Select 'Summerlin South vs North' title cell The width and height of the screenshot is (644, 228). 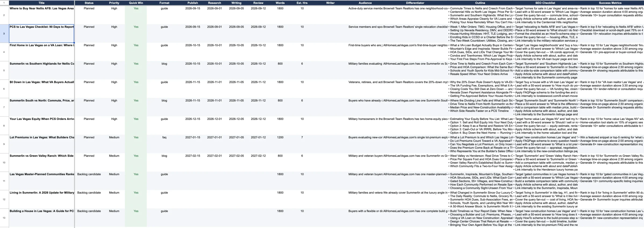coord(42,107)
